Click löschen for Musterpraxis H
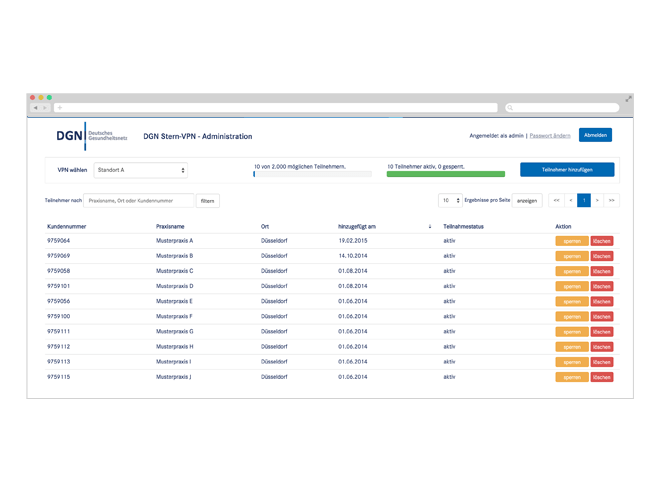The image size is (660, 500). click(602, 347)
